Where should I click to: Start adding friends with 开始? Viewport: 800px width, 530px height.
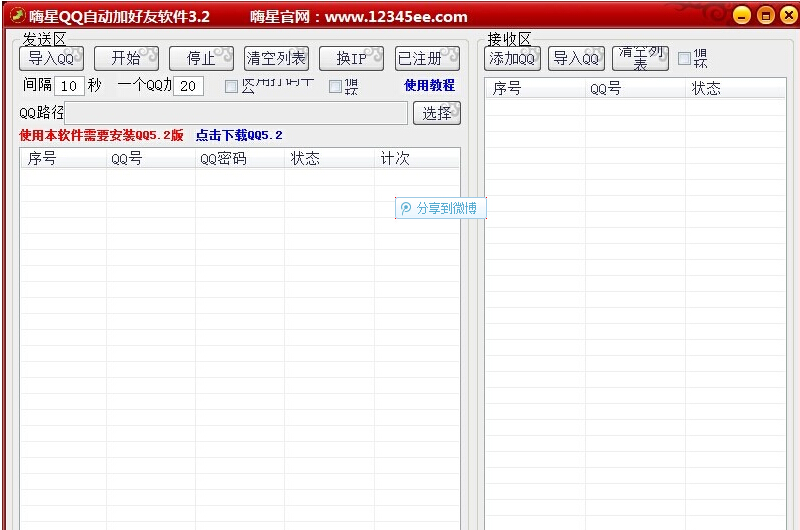tap(127, 58)
